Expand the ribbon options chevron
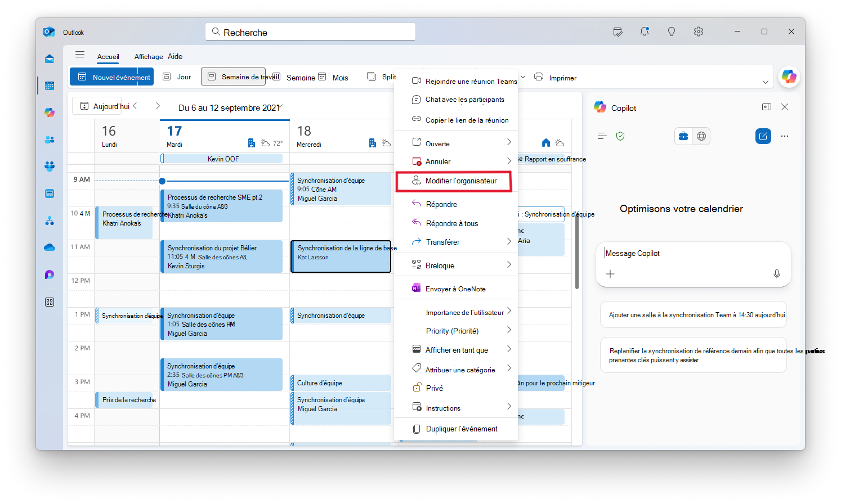Screen dimensions: 841x504 click(x=766, y=82)
